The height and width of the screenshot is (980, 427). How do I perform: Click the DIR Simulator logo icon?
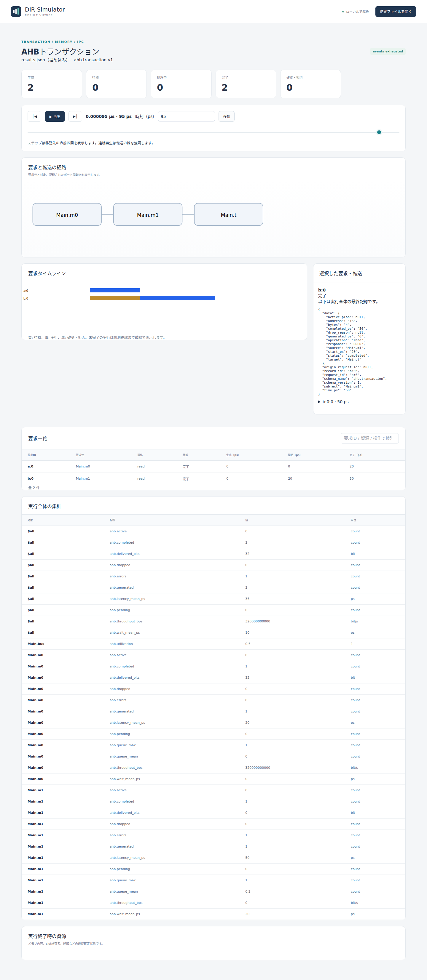[x=16, y=12]
